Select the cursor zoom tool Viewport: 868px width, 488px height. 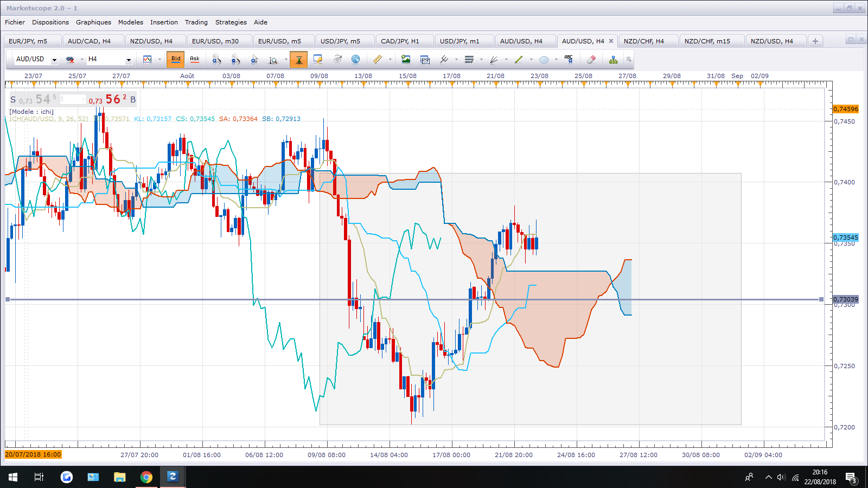[254, 60]
